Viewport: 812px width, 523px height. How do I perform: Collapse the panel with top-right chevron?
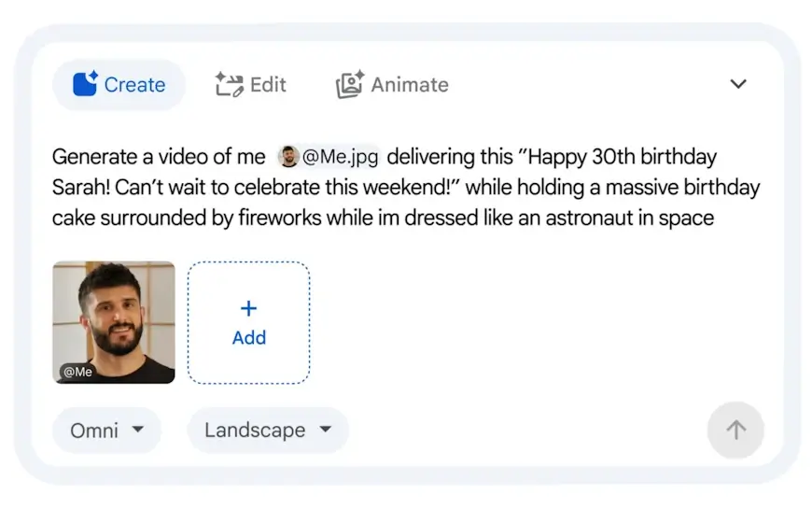[738, 84]
